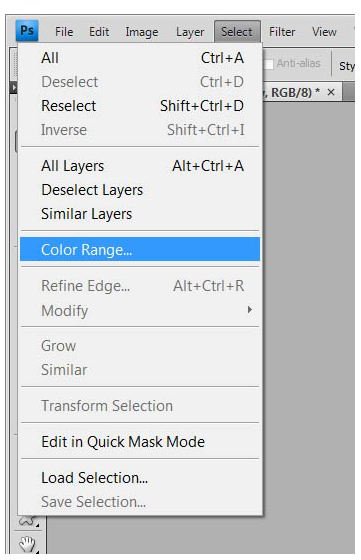This screenshot has height=560, width=361.
Task: Close the RGB/8 document tab
Action: point(331,92)
